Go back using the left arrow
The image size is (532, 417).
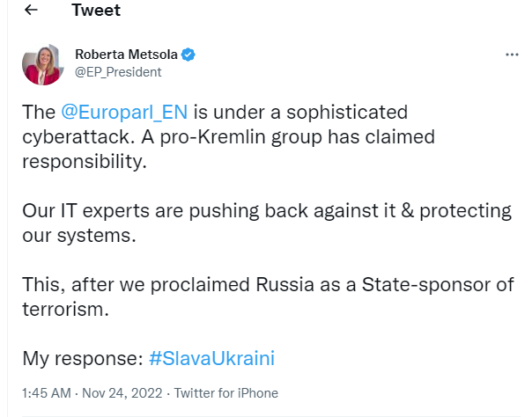click(x=32, y=11)
